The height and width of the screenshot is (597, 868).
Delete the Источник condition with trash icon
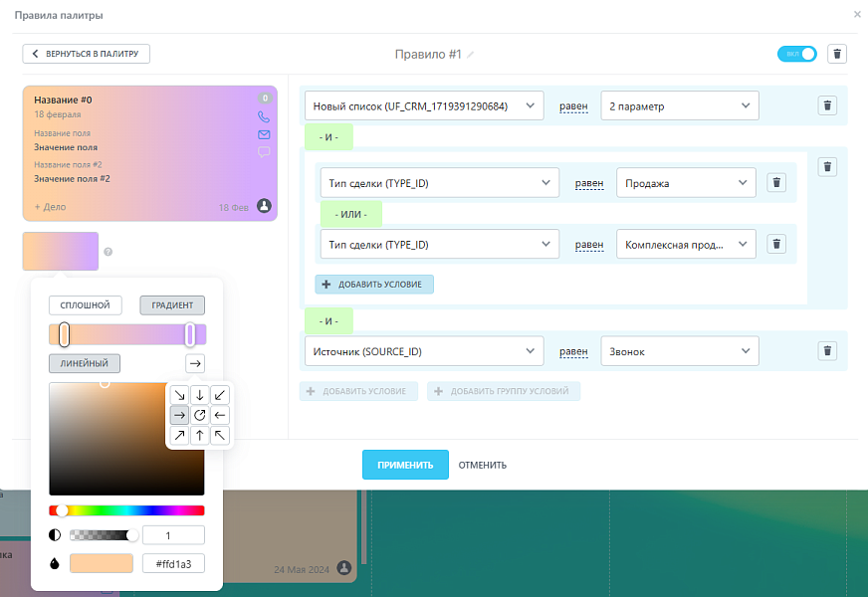pos(826,351)
